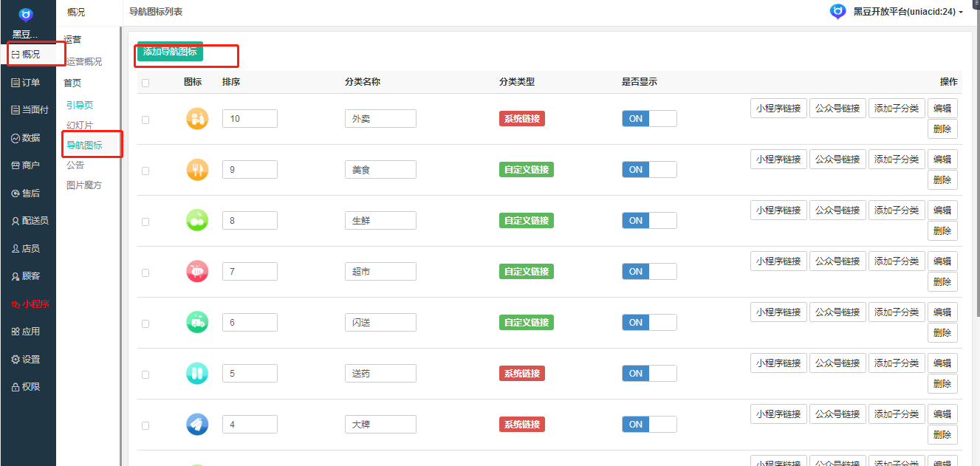This screenshot has width=980, height=466.
Task: Toggle the display switch for 美食
Action: [x=649, y=169]
